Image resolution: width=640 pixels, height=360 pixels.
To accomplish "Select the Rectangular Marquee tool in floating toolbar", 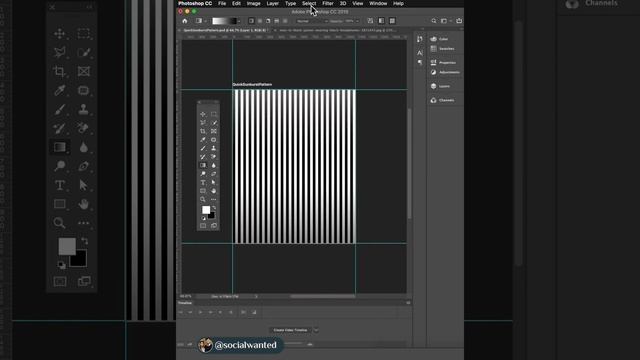I will tap(213, 114).
